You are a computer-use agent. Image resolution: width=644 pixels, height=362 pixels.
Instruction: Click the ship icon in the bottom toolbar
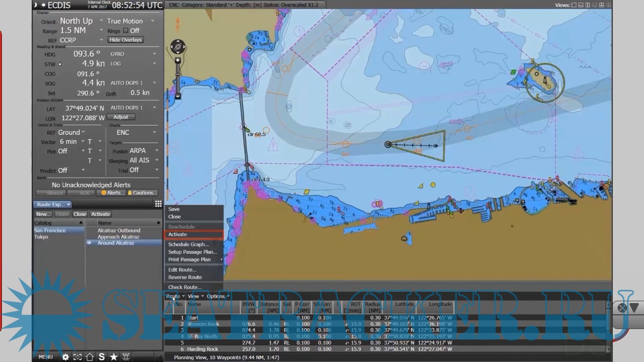126,357
